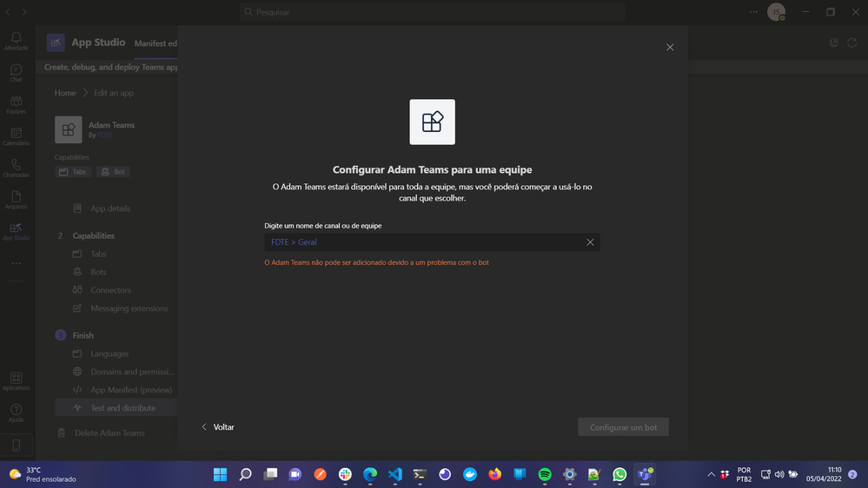Open the Manifest editor tab
Viewport: 868px width, 488px height.
[x=156, y=43]
